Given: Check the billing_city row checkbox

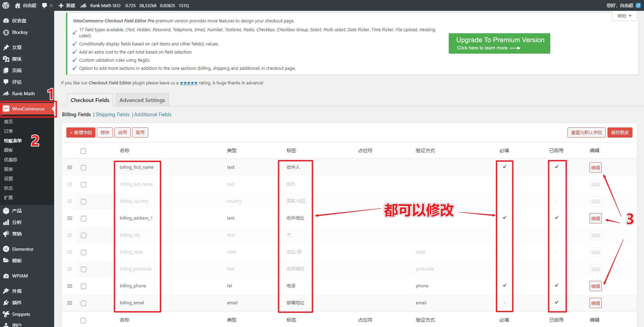Looking at the screenshot, I should (x=84, y=236).
